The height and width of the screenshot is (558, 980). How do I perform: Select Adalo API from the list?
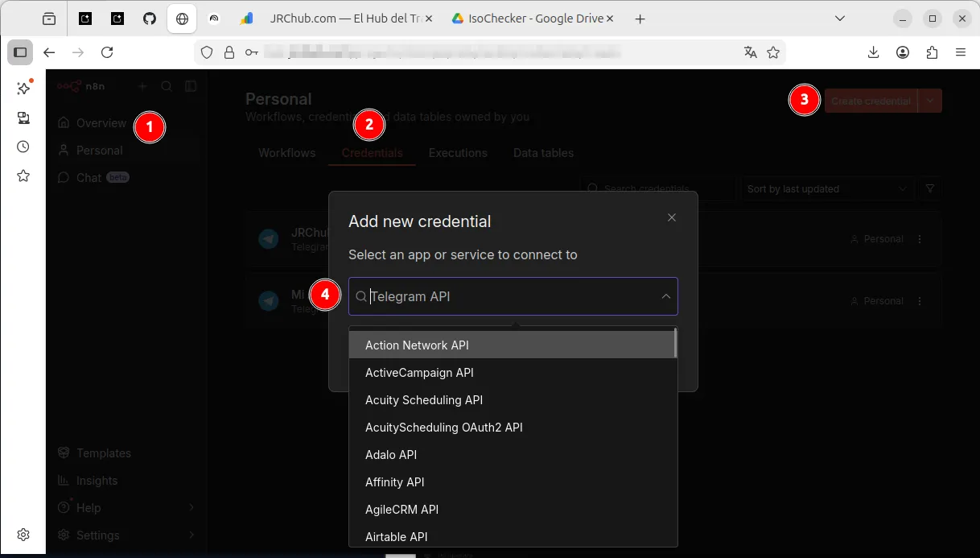pyautogui.click(x=513, y=454)
